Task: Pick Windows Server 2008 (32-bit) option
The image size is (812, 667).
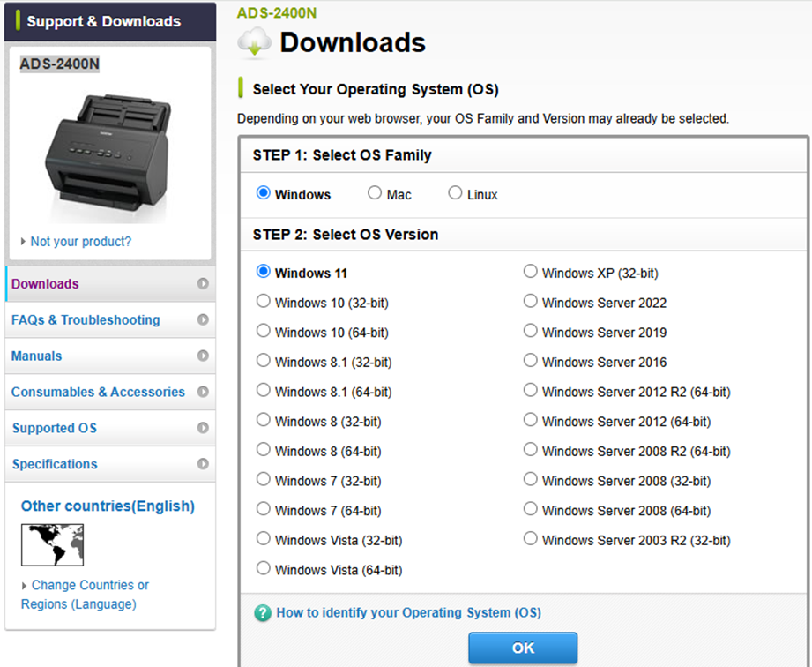Action: click(530, 479)
